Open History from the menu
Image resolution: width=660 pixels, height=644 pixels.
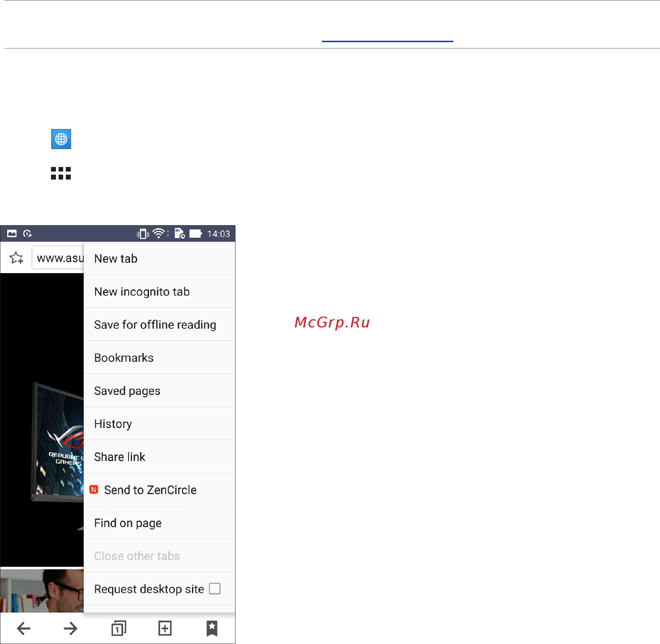click(x=159, y=424)
